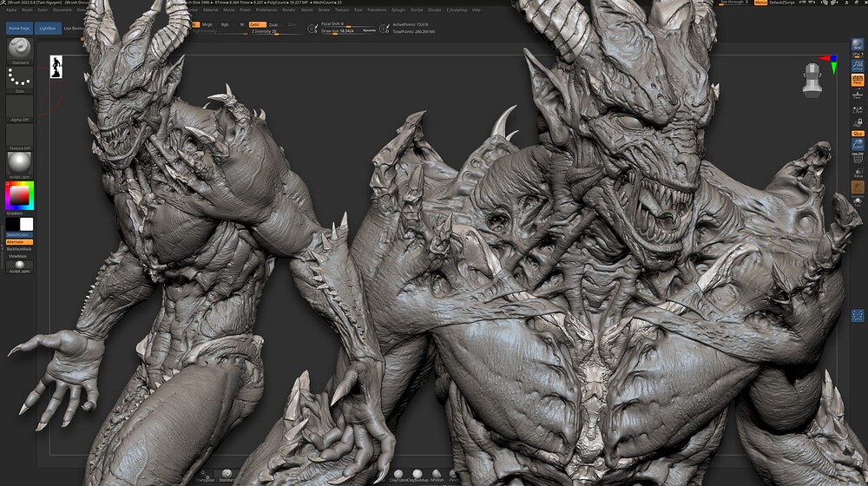This screenshot has height=486, width=868.
Task: Toggle the Mrgb mode button
Action: [x=207, y=24]
